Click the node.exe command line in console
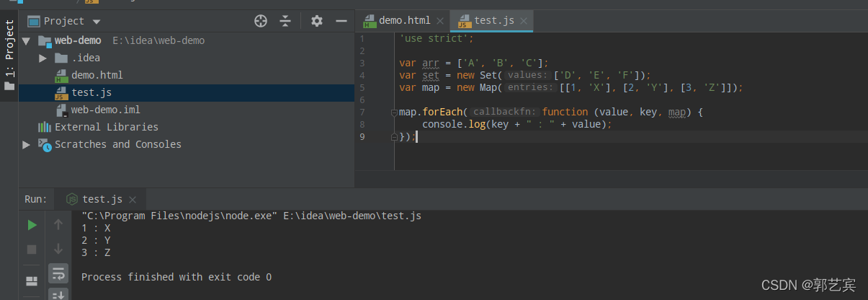The image size is (868, 300). tap(251, 216)
